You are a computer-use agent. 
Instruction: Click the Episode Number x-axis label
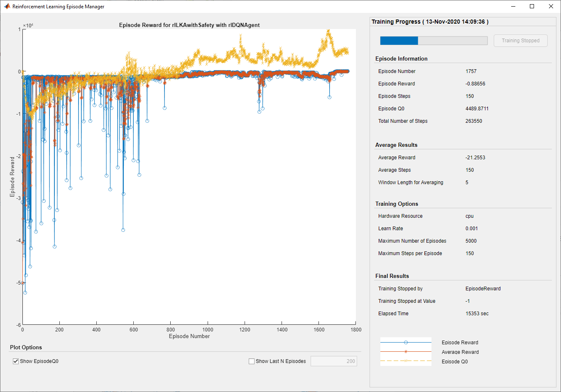click(189, 336)
